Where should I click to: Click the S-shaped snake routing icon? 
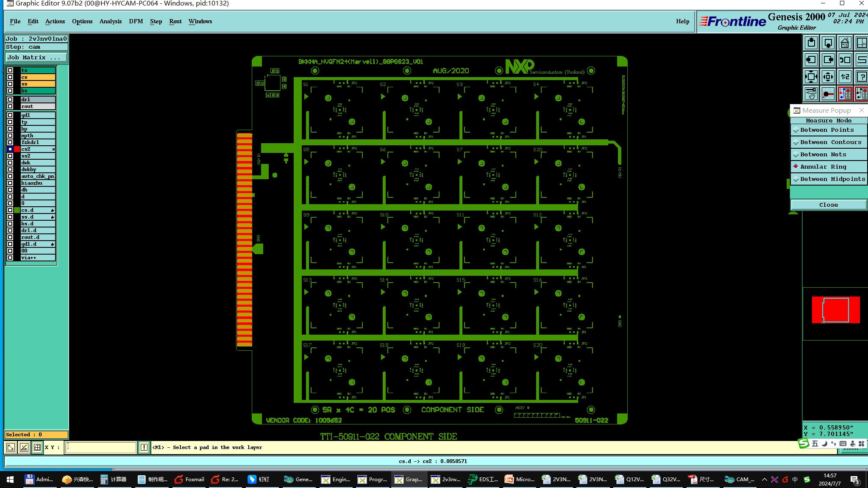[862, 60]
